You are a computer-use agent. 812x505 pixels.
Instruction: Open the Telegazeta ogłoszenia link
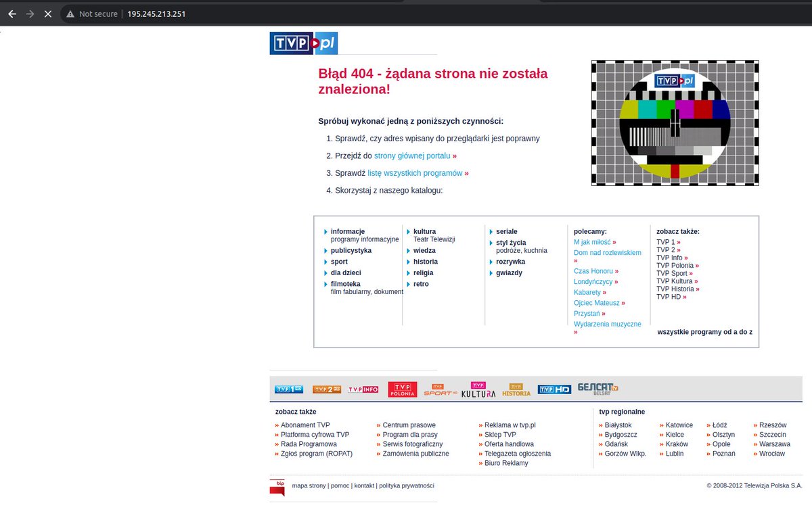click(x=518, y=454)
